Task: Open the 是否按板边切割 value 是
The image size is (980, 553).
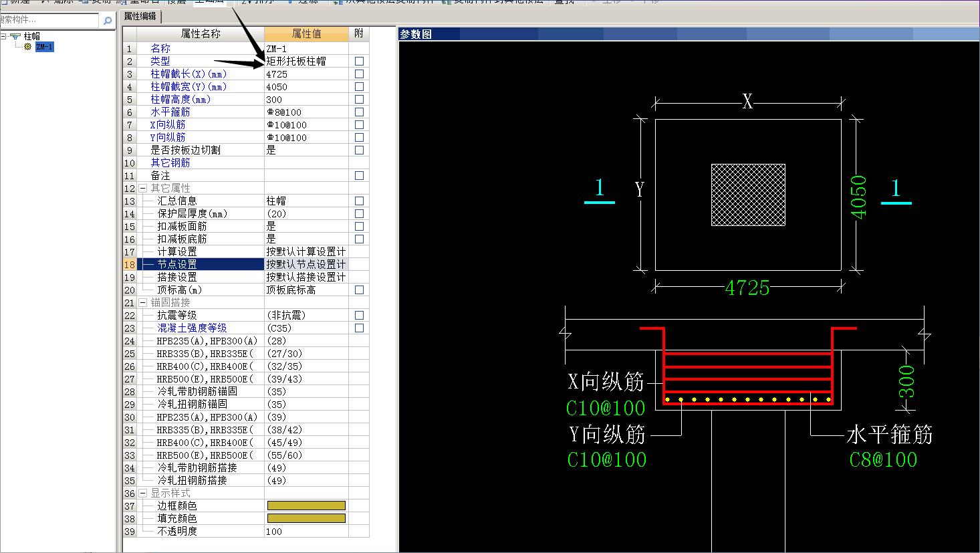Action: (306, 150)
